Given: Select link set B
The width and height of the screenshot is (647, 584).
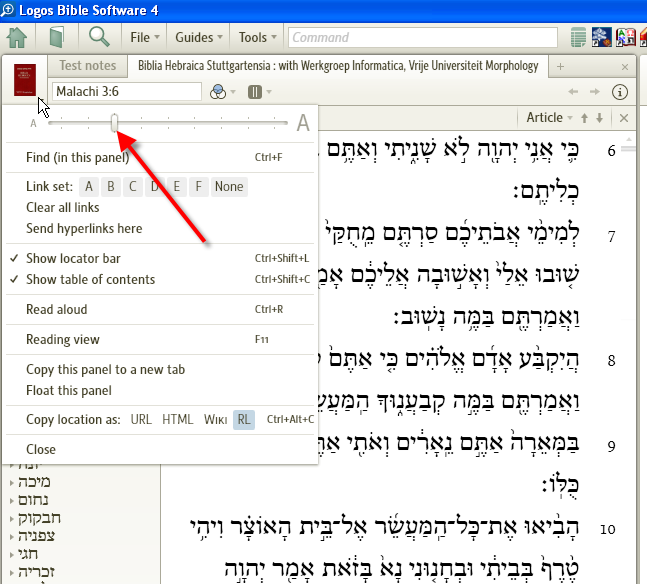Looking at the screenshot, I should [x=111, y=187].
